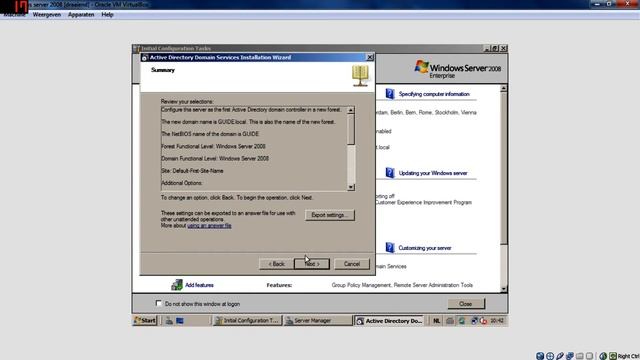The image size is (640, 360).
Task: Switch to Active Directory Do... taskbar button
Action: point(389,321)
